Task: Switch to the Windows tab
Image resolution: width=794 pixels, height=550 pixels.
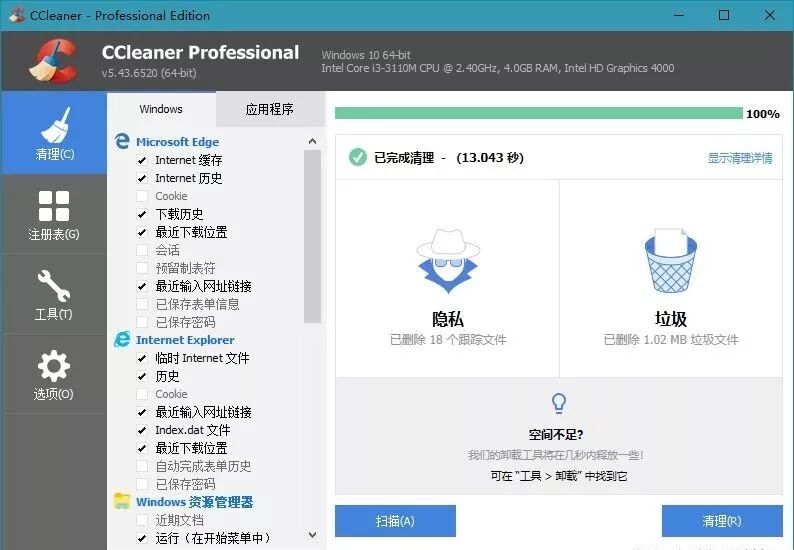Action: [161, 109]
